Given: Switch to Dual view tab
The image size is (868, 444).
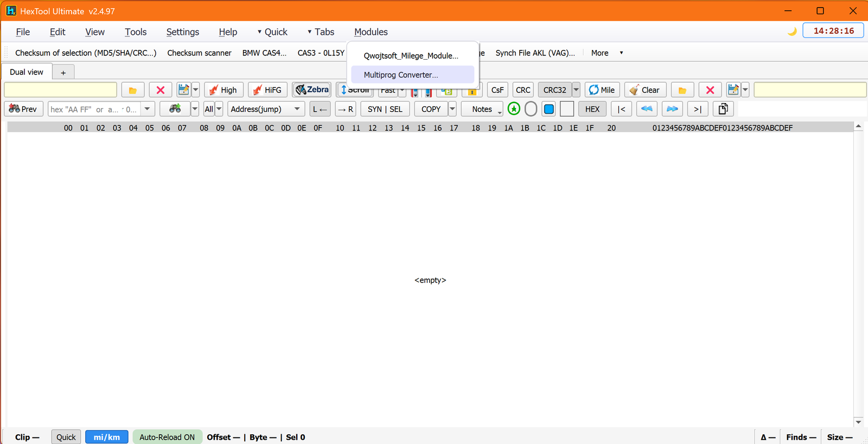Looking at the screenshot, I should click(27, 72).
